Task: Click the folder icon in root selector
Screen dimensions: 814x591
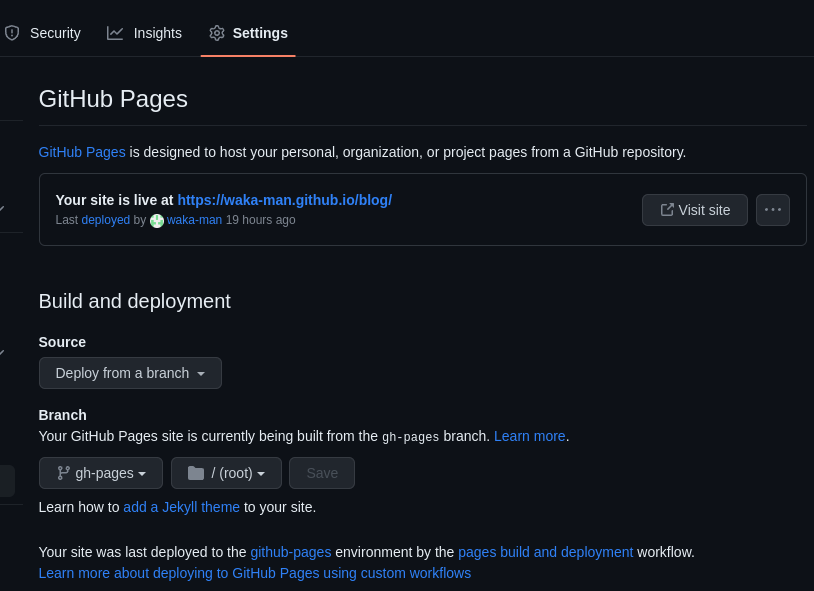Action: 196,473
